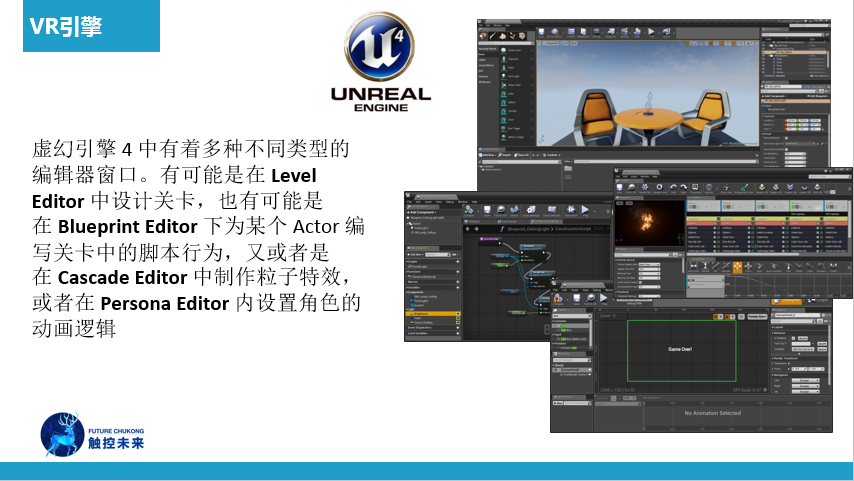Click Launch in Level Editor toolbar
The image size is (854, 481).
coord(667,33)
